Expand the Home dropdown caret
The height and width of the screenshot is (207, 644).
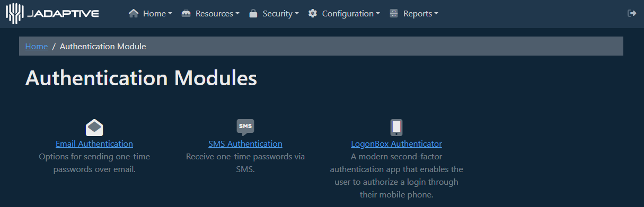(x=170, y=14)
